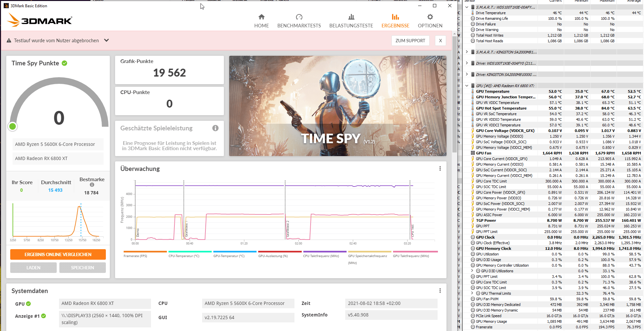Click the circle icon of Framerate row
The height and width of the screenshot is (331, 644).
coord(473,327)
